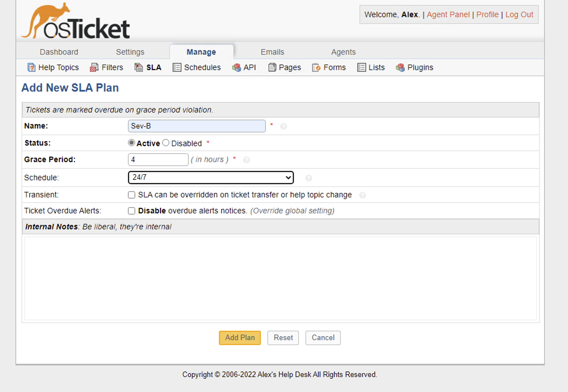Click the Plugins cube icon
This screenshot has width=568, height=392.
(x=400, y=68)
